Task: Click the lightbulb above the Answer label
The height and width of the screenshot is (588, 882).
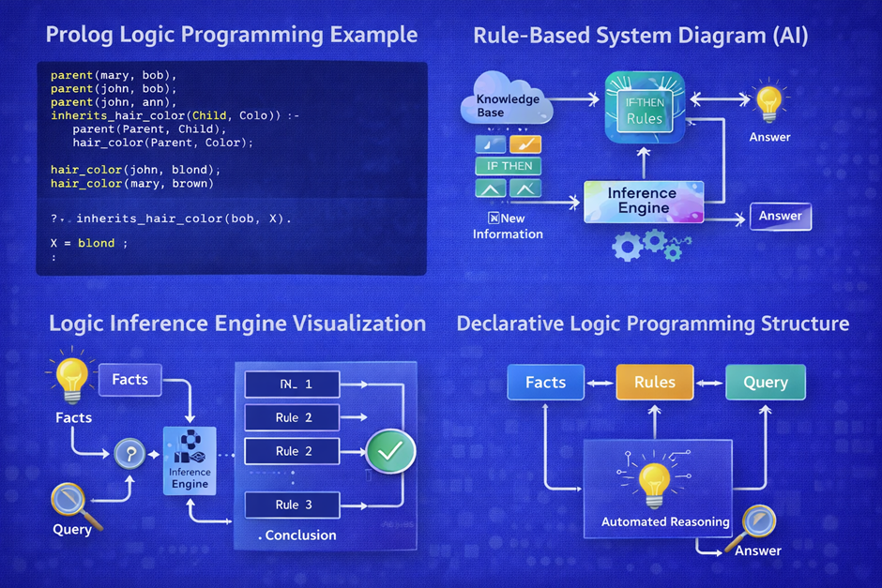Action: pos(768,103)
